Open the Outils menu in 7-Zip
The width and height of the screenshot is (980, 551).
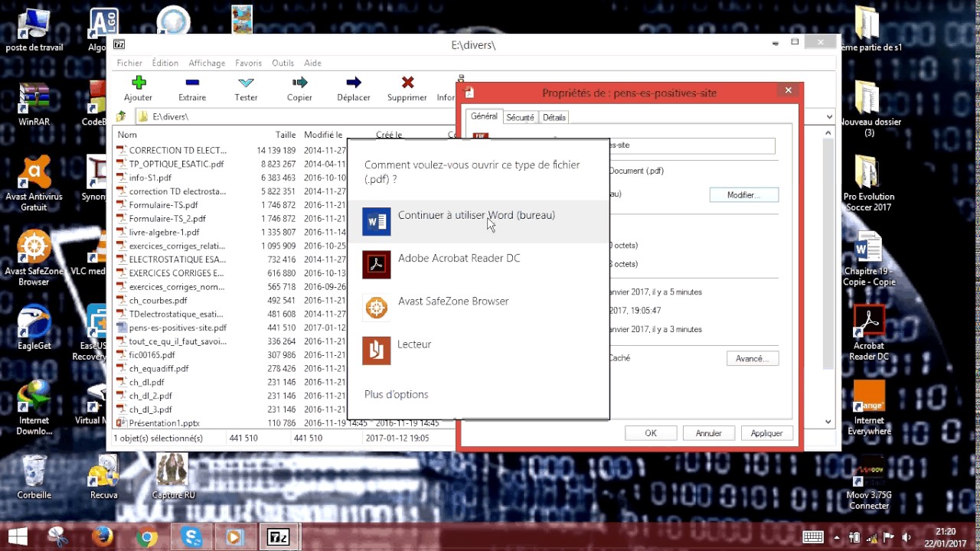pyautogui.click(x=283, y=63)
